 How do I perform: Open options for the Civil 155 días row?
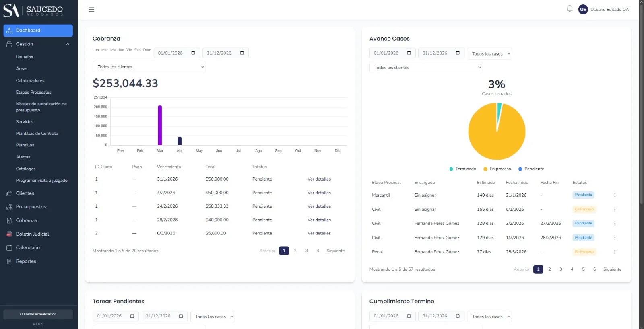(x=615, y=209)
